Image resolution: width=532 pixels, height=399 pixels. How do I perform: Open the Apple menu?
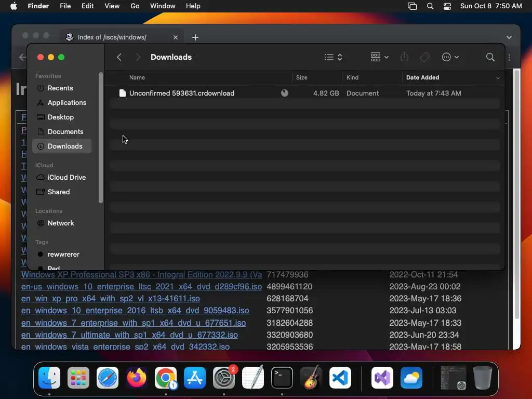[14, 6]
